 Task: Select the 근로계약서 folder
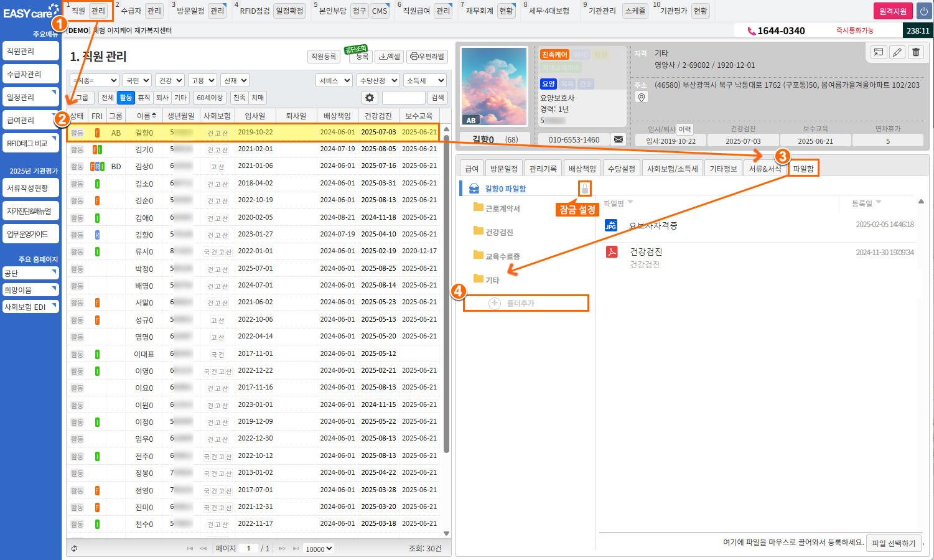[497, 208]
